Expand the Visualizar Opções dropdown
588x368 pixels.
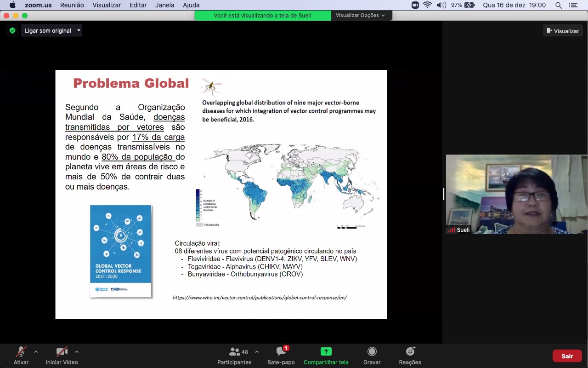click(360, 15)
